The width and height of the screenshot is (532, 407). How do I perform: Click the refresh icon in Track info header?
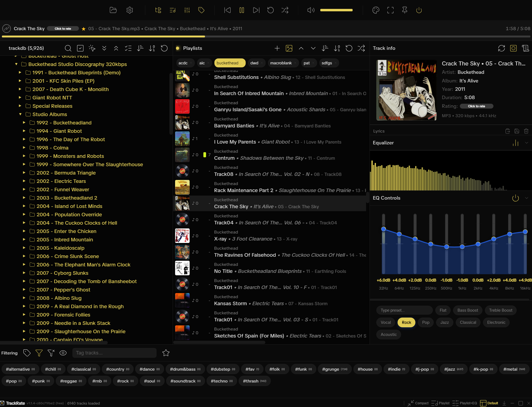tap(502, 48)
